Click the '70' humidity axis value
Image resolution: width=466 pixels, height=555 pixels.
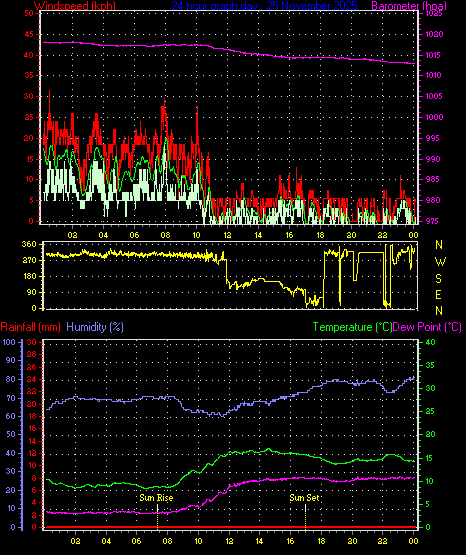click(x=11, y=398)
